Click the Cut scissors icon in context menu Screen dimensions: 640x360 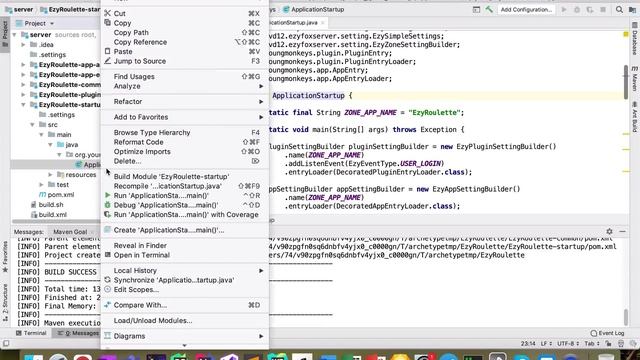[x=107, y=13]
